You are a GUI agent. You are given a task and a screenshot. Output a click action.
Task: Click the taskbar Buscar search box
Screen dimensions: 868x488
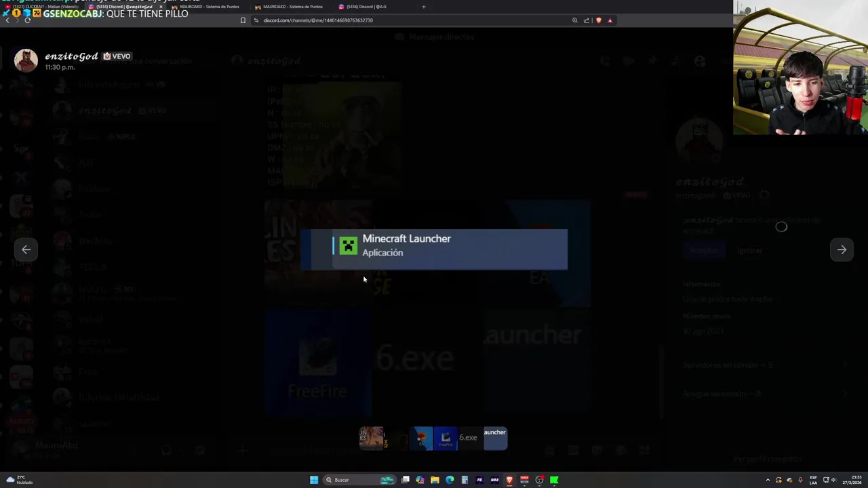click(359, 480)
